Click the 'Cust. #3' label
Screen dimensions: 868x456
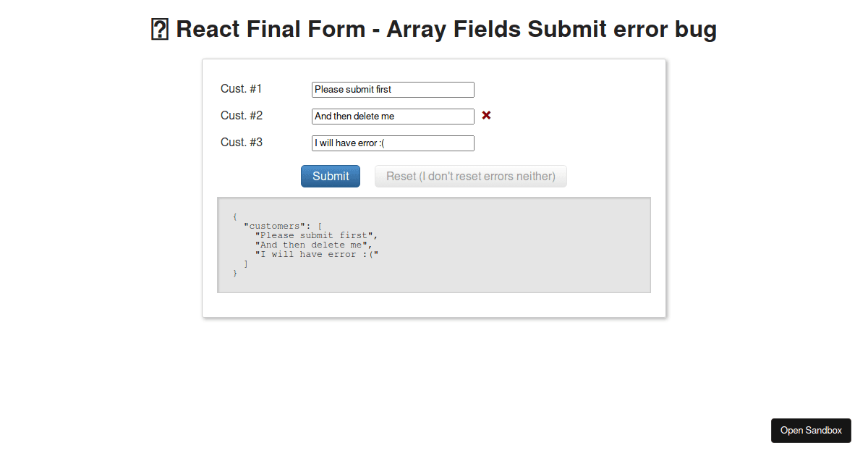tap(241, 143)
